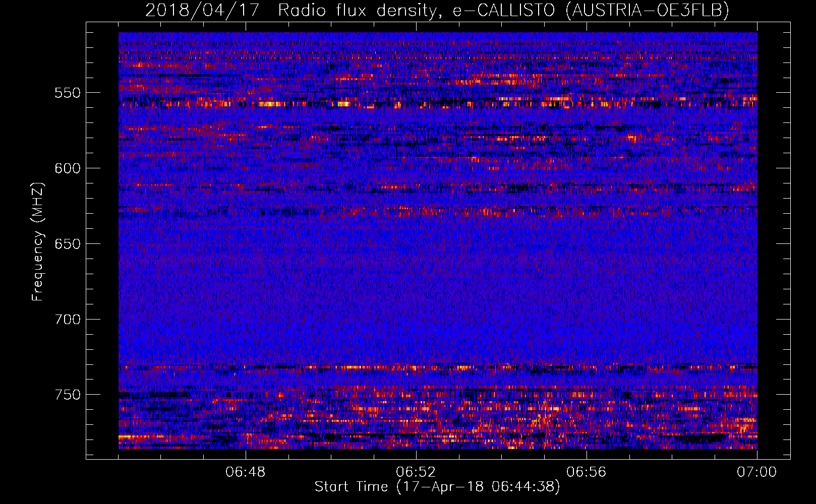This screenshot has width=816, height=504.
Task: Click the plot title '2018/04/17 Radio flux density'
Action: coord(437,11)
